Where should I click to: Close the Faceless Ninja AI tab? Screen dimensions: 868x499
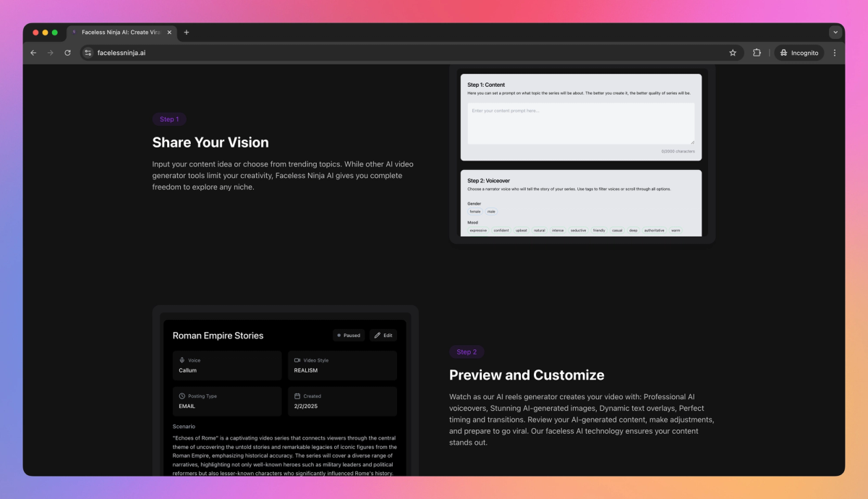[169, 33]
